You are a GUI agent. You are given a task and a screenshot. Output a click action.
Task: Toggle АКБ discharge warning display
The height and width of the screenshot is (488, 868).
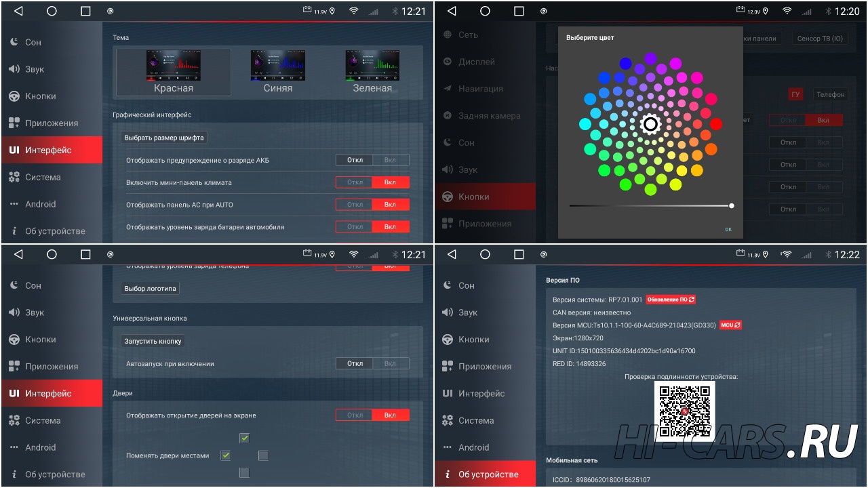[x=372, y=160]
